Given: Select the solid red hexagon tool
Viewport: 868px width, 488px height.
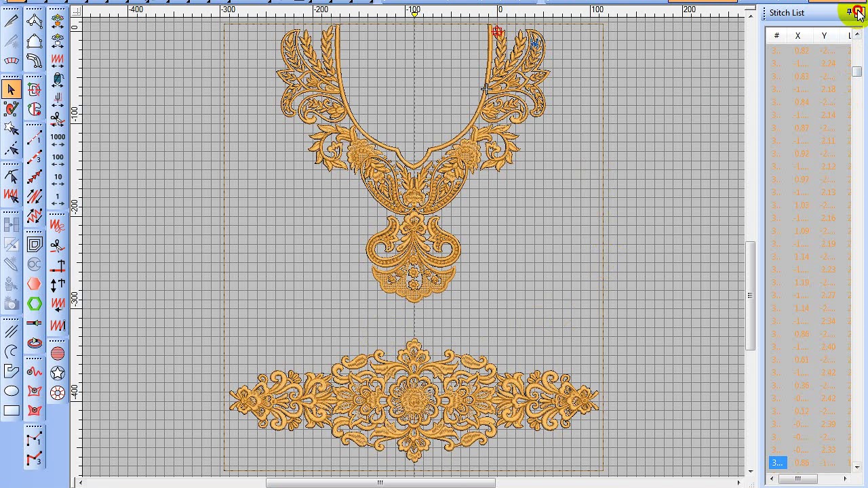Looking at the screenshot, I should pyautogui.click(x=35, y=284).
